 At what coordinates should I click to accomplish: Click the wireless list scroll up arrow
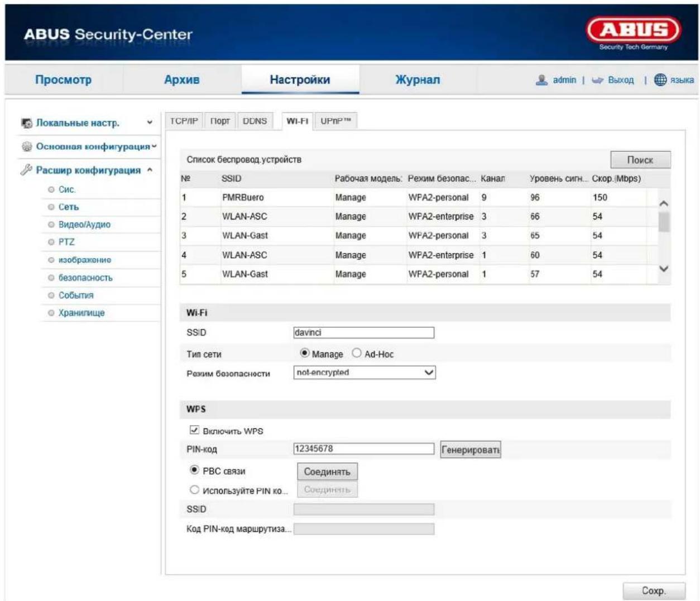(x=664, y=204)
